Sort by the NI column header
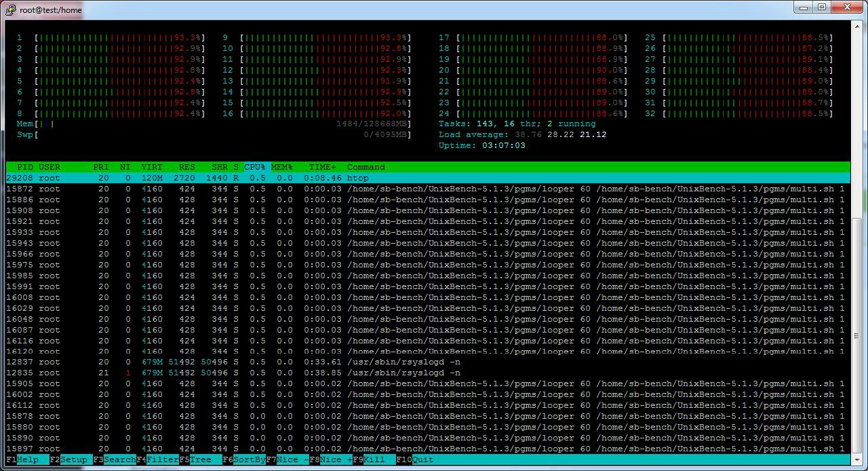868x471 pixels. [125, 167]
